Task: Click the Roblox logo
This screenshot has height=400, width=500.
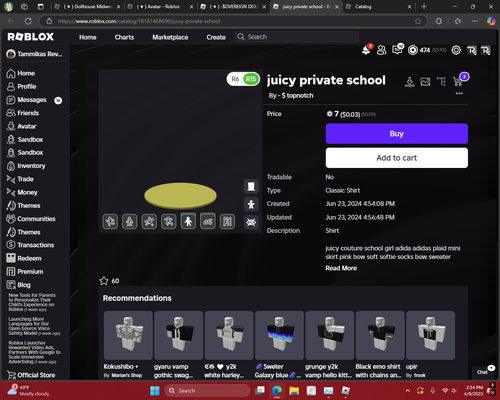Action: point(30,37)
